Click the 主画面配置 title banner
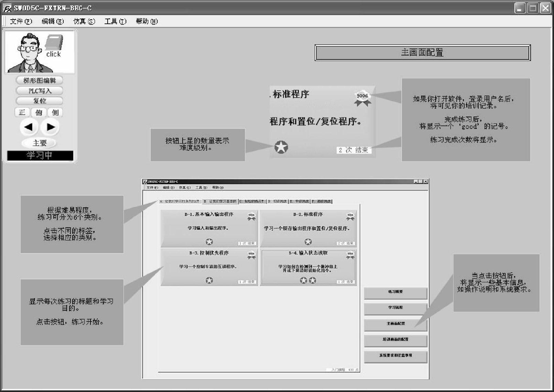Viewport: 554px width, 392px height. (x=423, y=53)
